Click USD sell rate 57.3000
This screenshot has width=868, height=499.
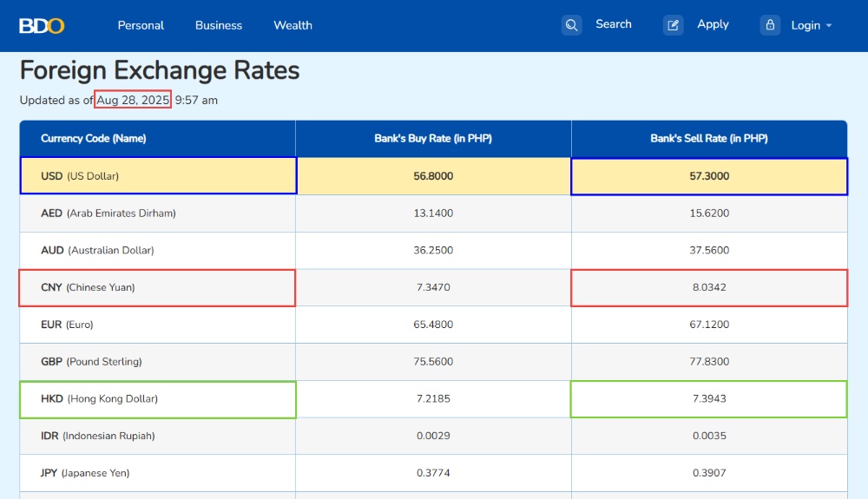point(709,176)
